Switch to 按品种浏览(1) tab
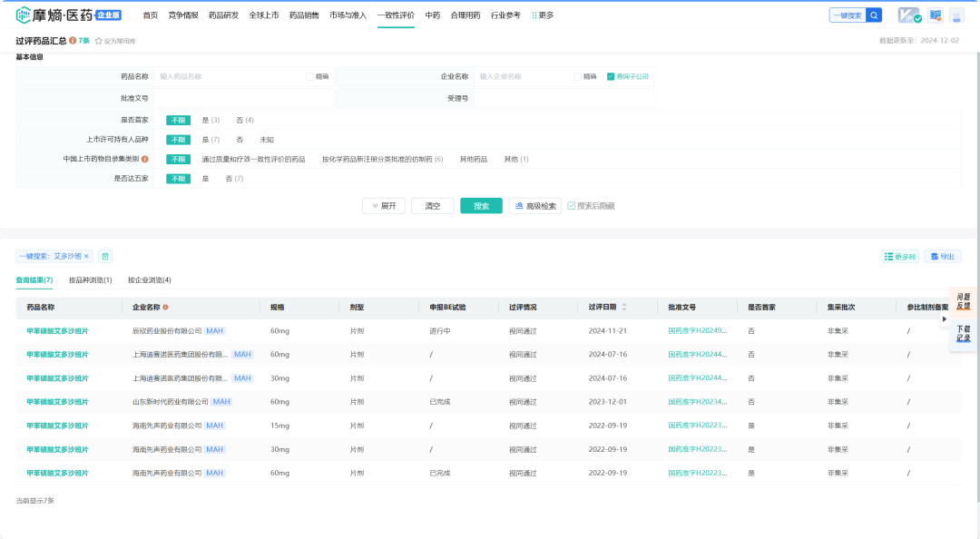980x539 pixels. click(x=91, y=280)
